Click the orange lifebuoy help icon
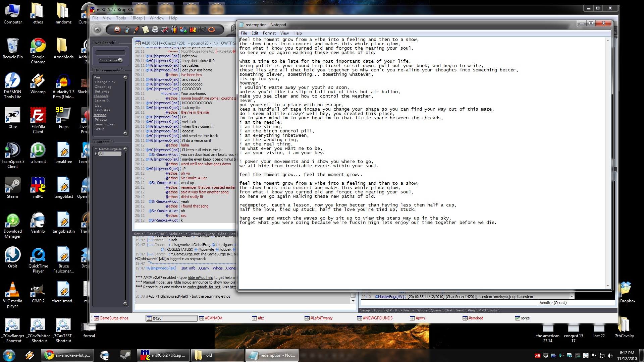Viewport: 644px width, 362px height. (x=211, y=30)
